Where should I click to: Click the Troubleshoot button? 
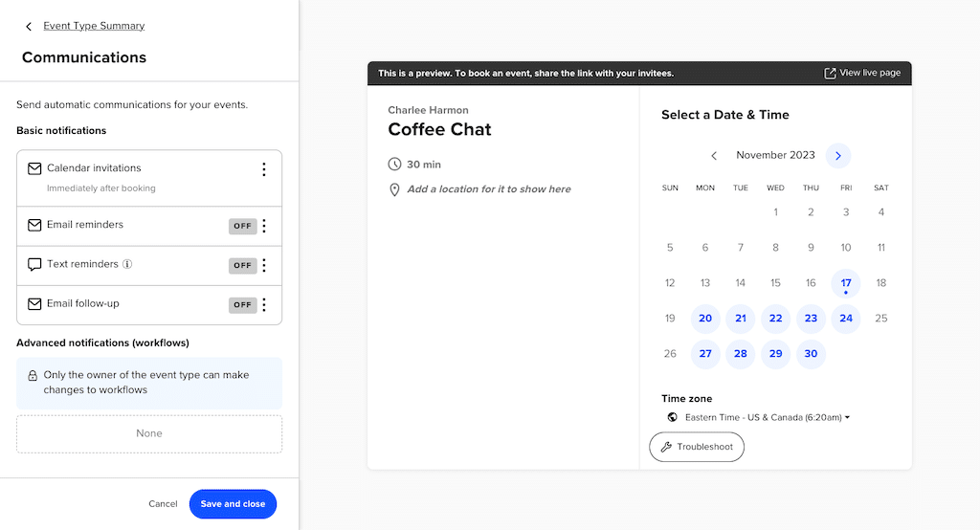pyautogui.click(x=696, y=447)
